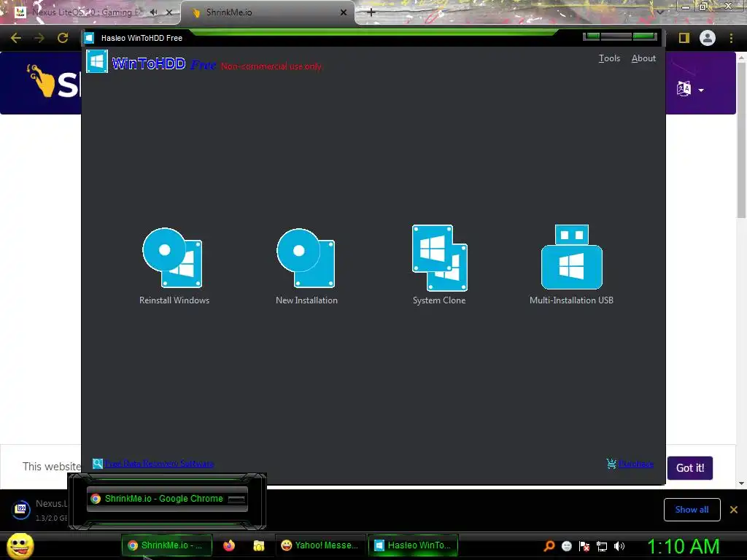Select the System Clone icon
Image resolution: width=747 pixels, height=560 pixels.
coord(439,257)
